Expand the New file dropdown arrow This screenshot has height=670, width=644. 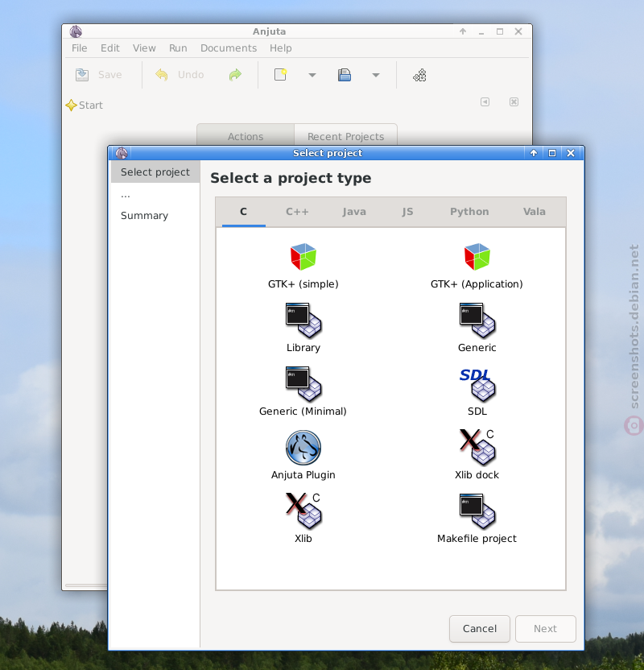(x=312, y=75)
